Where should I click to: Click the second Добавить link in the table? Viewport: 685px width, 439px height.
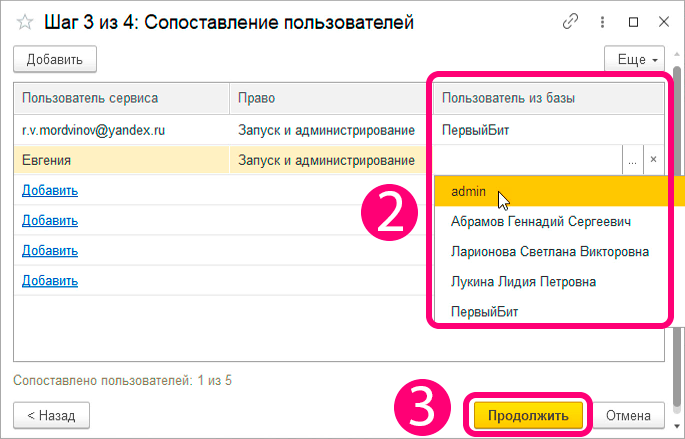tap(50, 221)
